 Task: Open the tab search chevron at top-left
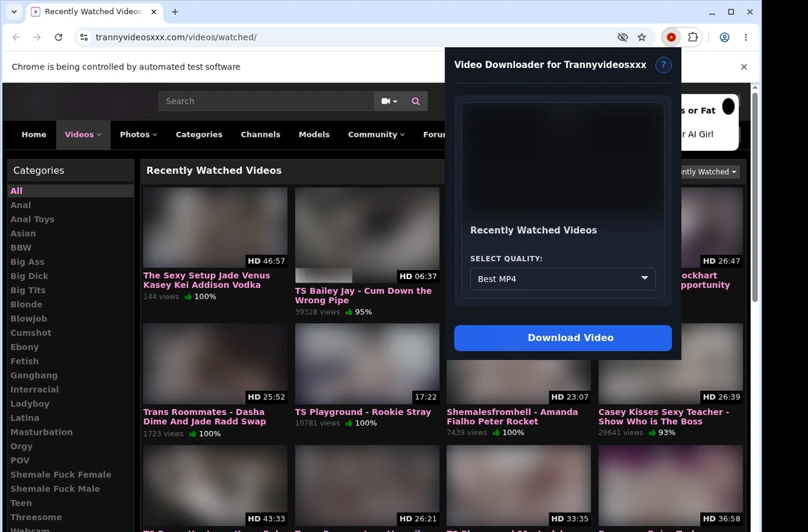[13, 11]
